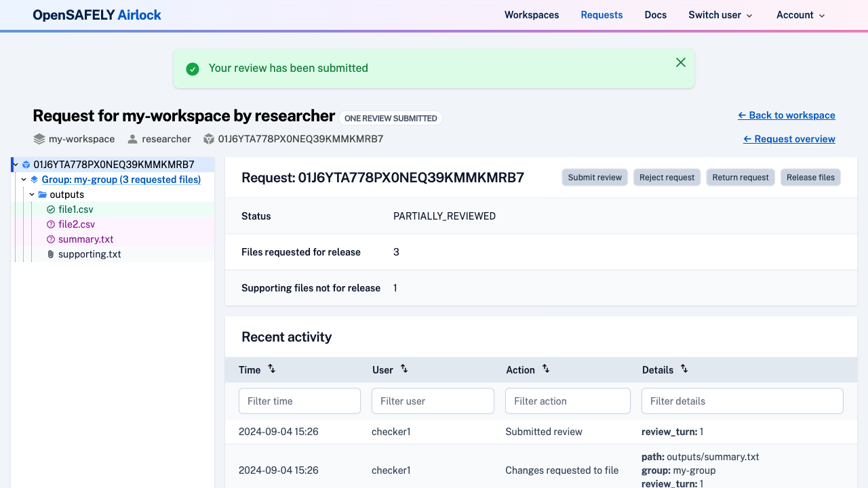
Task: Click the PARTIALLY_REVIEWED status value
Action: click(444, 216)
